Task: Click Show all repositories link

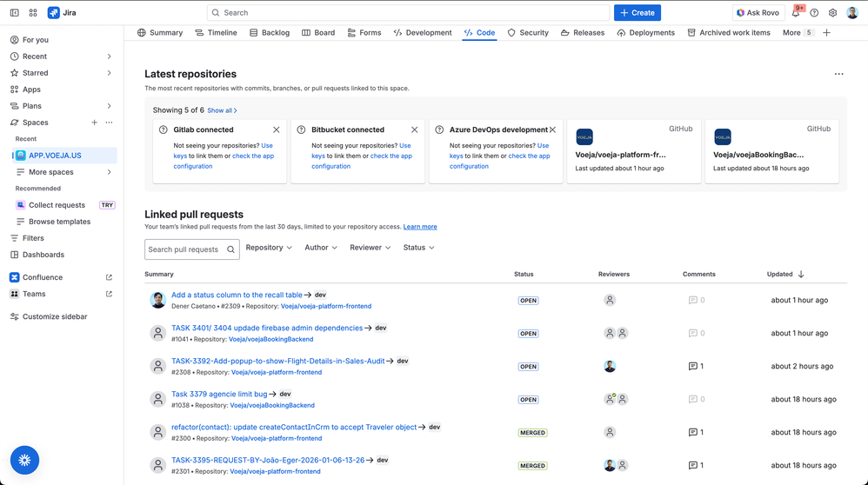Action: pos(222,110)
